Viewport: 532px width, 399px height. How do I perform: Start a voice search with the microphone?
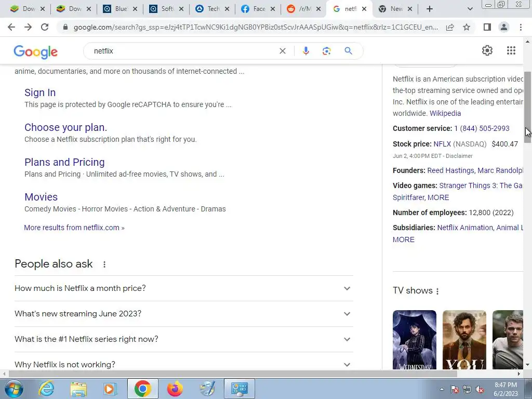[x=305, y=51]
